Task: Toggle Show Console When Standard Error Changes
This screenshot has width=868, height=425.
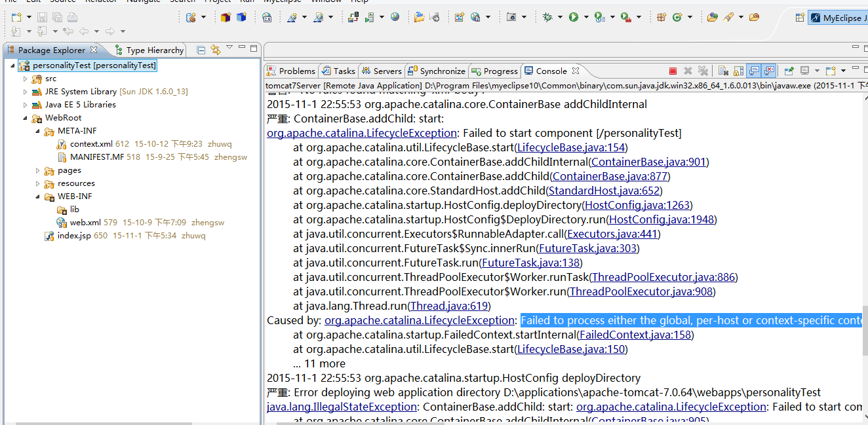Action: (x=769, y=71)
